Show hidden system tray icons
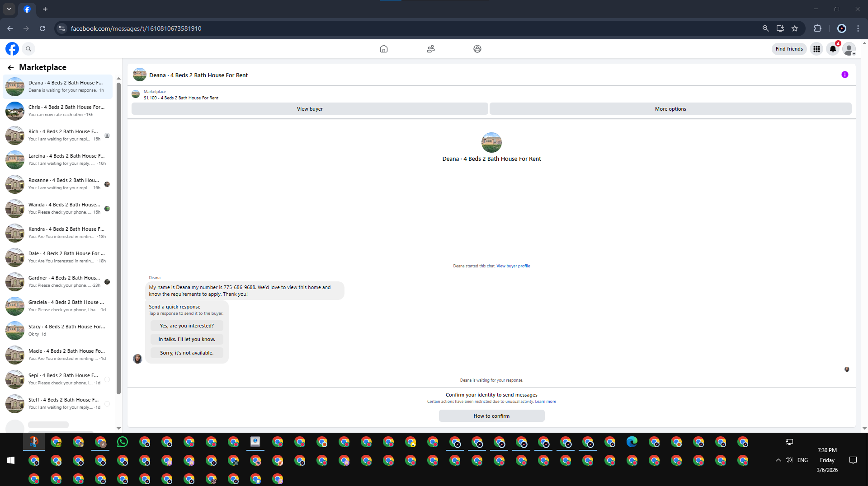868x486 pixels. tap(778, 460)
